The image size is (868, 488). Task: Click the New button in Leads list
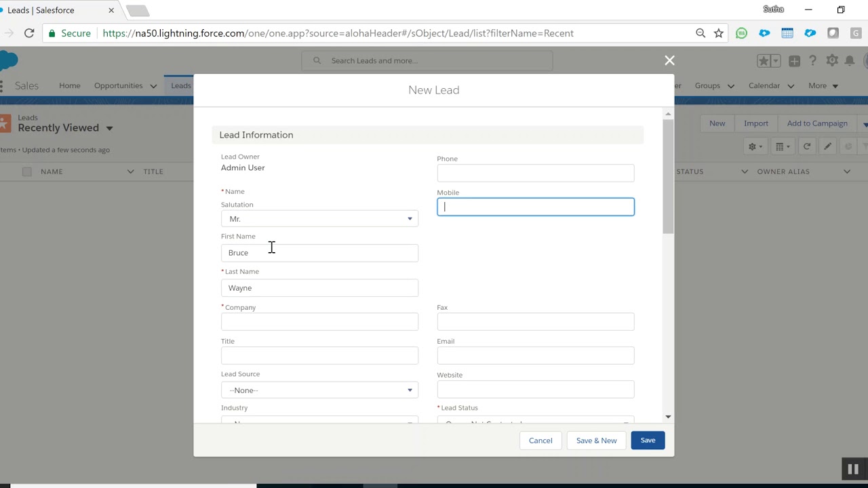[717, 123]
